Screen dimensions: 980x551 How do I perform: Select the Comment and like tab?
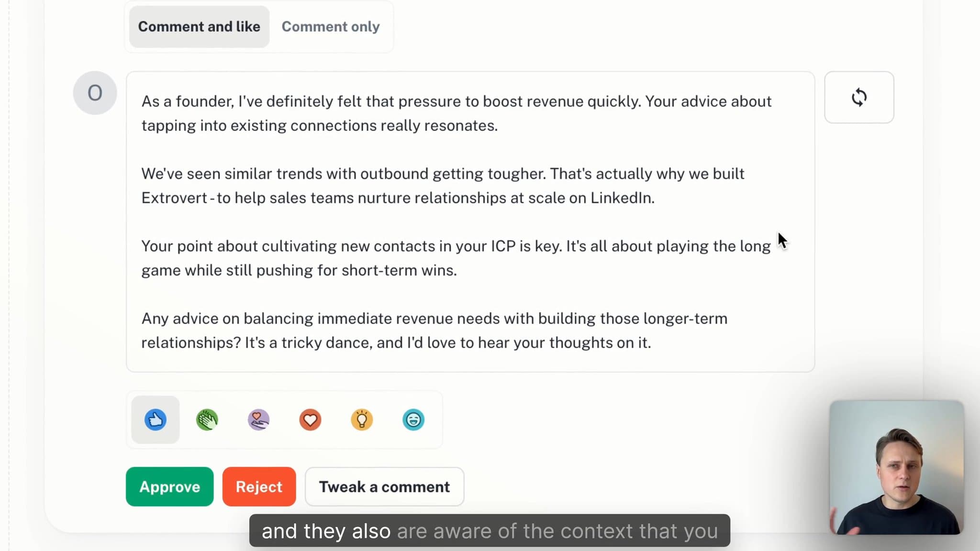coord(199,26)
